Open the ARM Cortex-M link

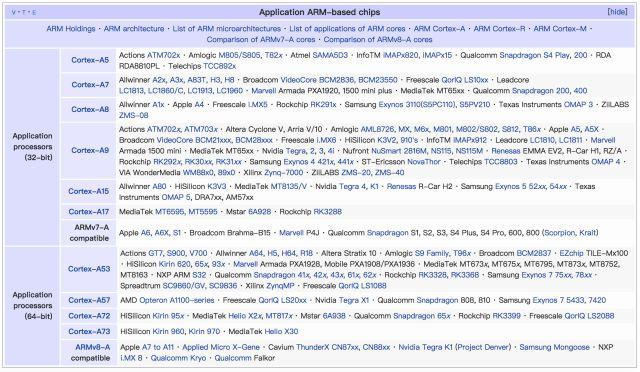pos(560,29)
